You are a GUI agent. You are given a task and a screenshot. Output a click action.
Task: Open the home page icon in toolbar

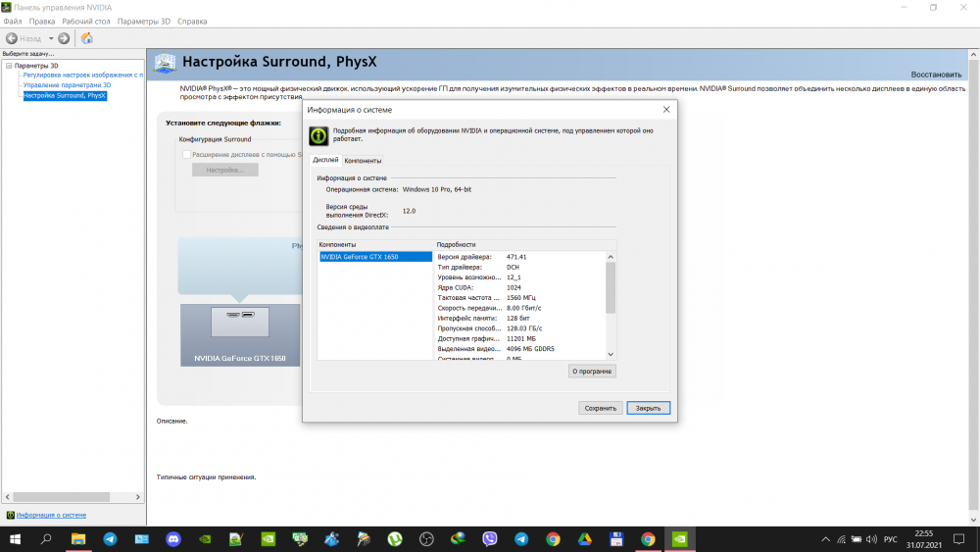tap(87, 38)
